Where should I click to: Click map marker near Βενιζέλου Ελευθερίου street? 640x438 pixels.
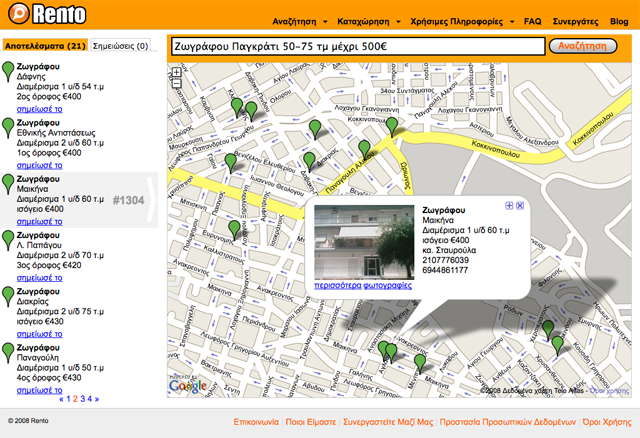pos(231,163)
